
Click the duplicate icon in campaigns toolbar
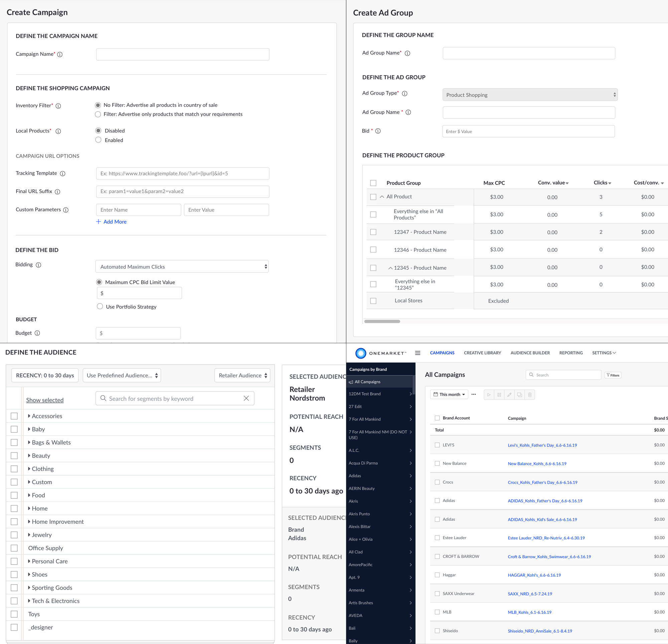(x=519, y=395)
